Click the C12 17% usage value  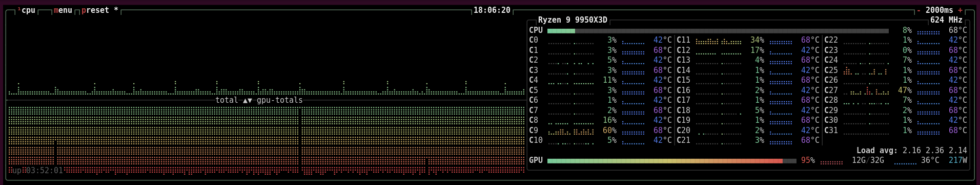757,50
